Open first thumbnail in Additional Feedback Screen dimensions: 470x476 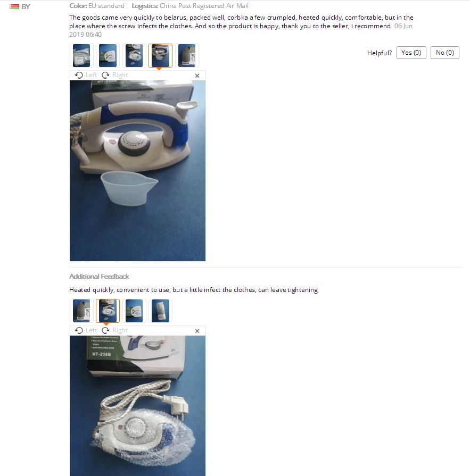click(81, 311)
